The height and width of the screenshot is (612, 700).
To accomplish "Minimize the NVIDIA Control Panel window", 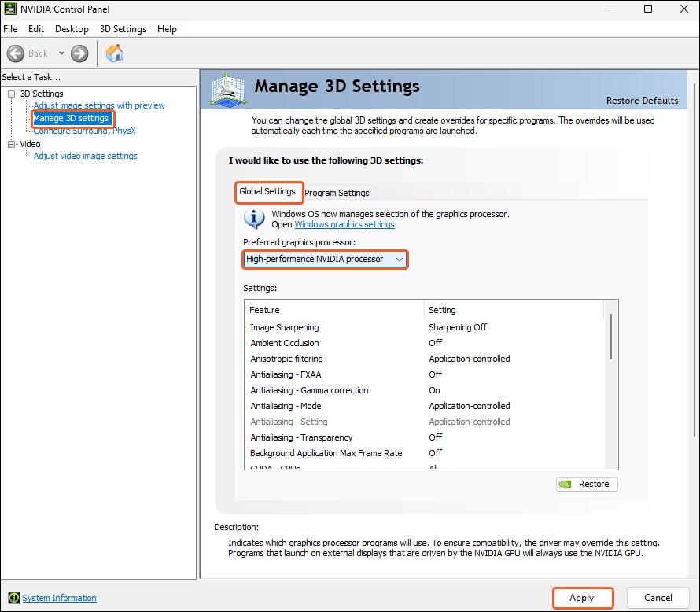I will pyautogui.click(x=613, y=9).
